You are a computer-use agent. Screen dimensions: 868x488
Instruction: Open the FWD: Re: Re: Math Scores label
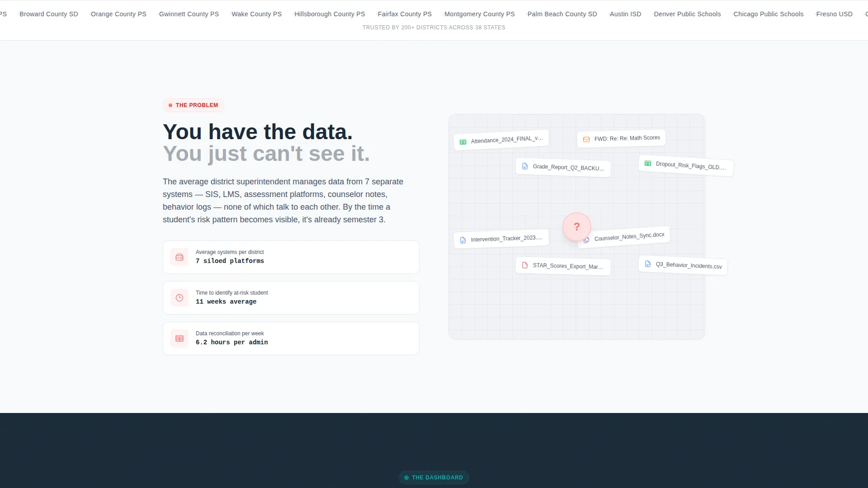tap(627, 138)
